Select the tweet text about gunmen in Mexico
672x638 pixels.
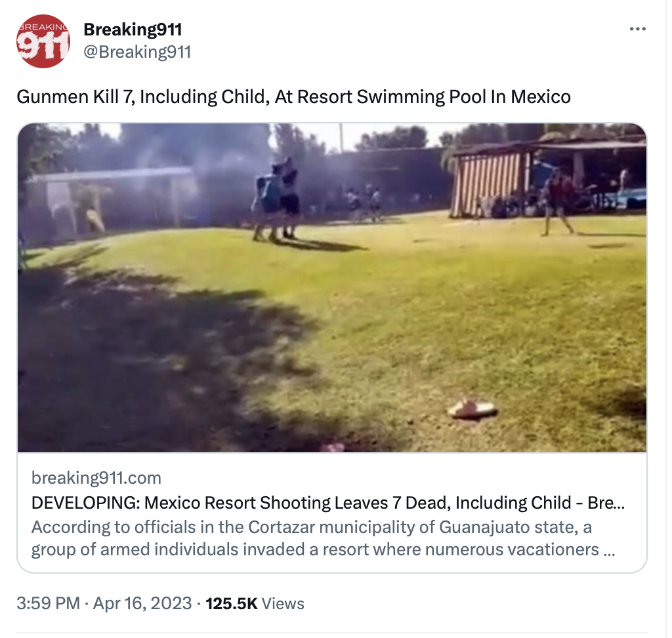coord(293,97)
